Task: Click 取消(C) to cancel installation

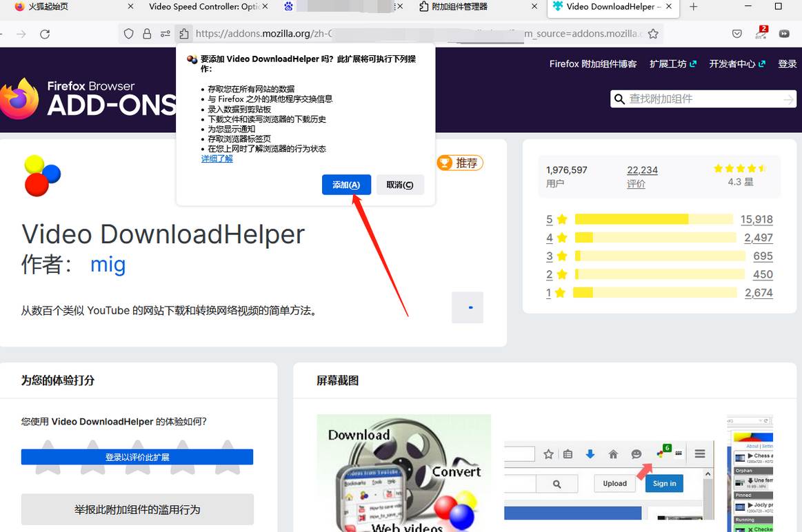Action: click(400, 185)
